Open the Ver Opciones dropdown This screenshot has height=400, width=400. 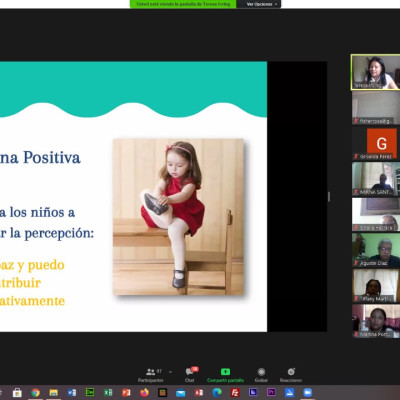click(x=262, y=4)
